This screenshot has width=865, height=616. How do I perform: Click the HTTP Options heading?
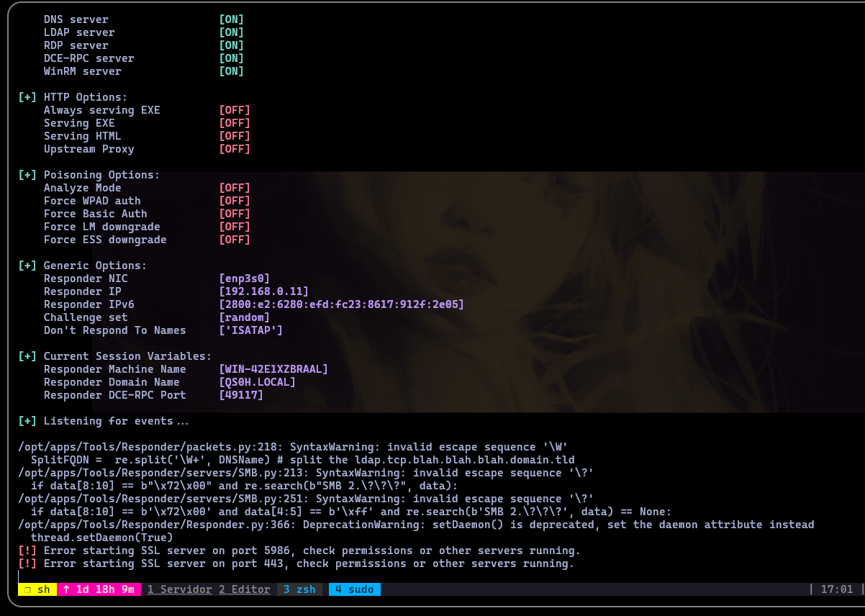click(86, 97)
